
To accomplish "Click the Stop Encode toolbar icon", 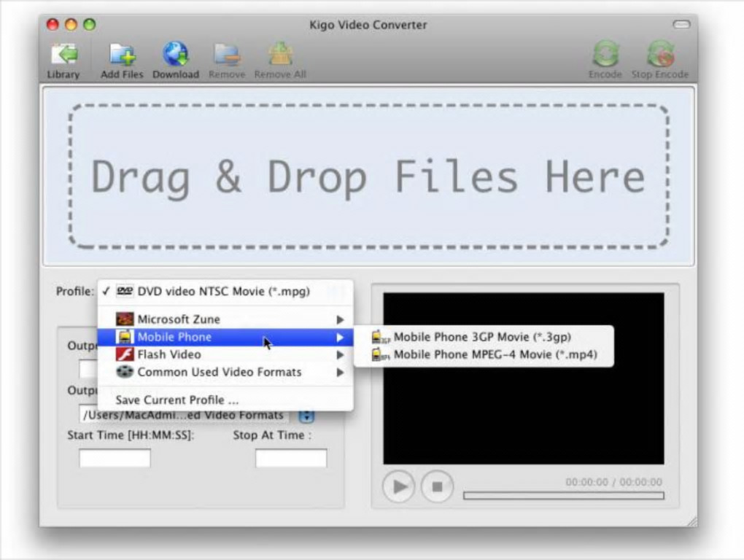I will coord(660,53).
